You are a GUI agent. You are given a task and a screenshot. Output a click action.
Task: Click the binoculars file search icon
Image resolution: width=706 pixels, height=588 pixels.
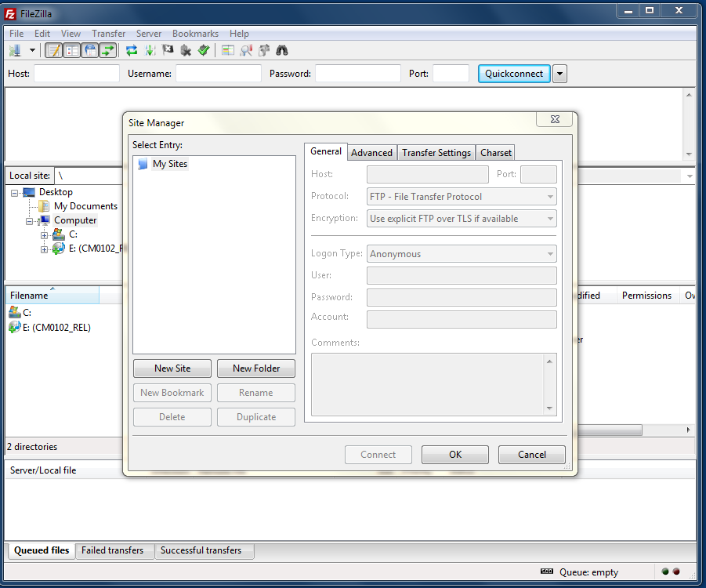[282, 50]
